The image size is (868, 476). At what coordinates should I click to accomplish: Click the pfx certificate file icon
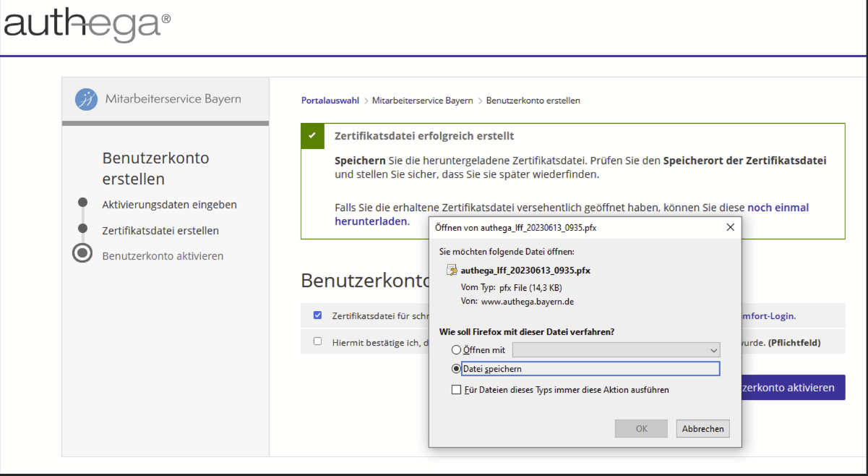[452, 271]
